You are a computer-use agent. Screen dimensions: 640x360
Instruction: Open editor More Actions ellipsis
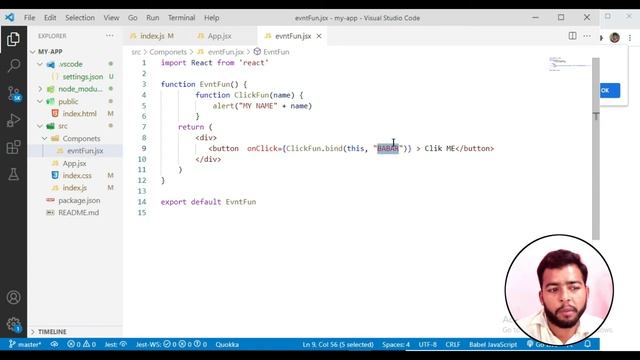587,36
